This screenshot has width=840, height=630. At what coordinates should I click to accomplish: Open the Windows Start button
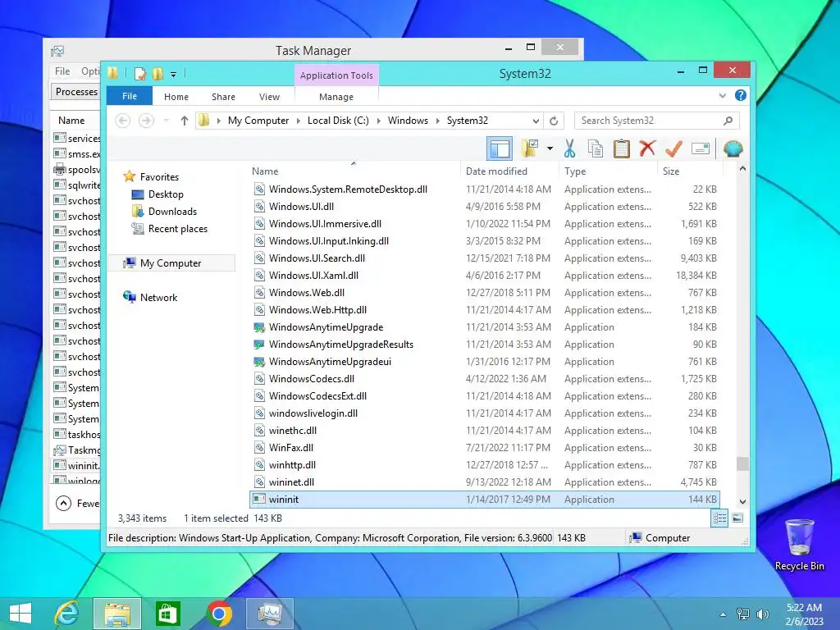point(21,614)
